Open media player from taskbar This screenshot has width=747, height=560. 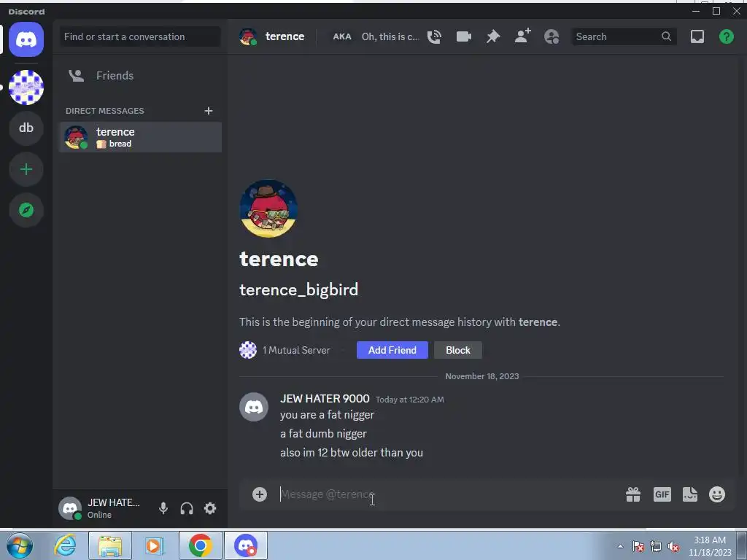[155, 545]
